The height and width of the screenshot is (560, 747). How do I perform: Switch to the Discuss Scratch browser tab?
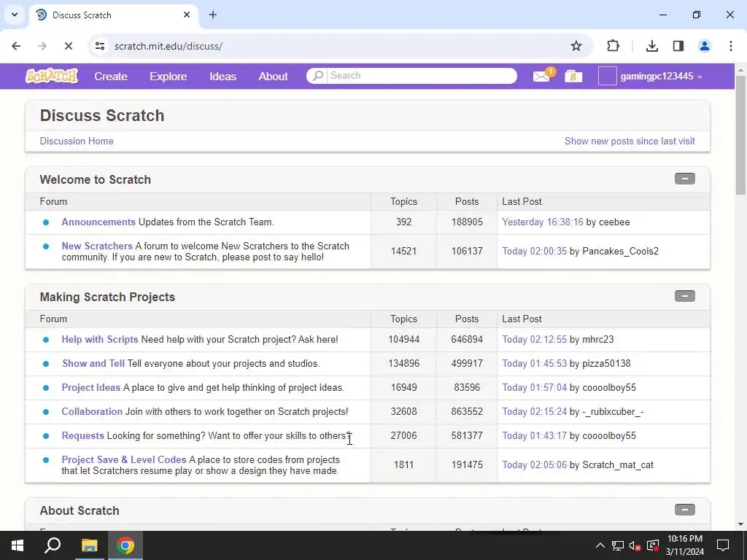(113, 15)
